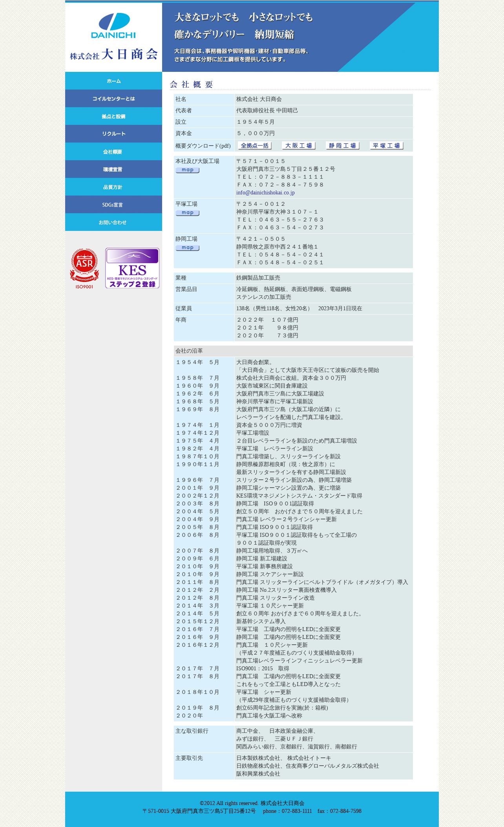Click the Shizuoka TEL ０５４８－５４－０２４１

[280, 255]
